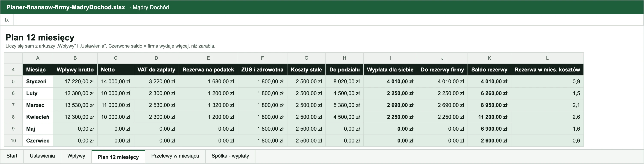Switch to the Ustawienia sheet tab

[42, 156]
